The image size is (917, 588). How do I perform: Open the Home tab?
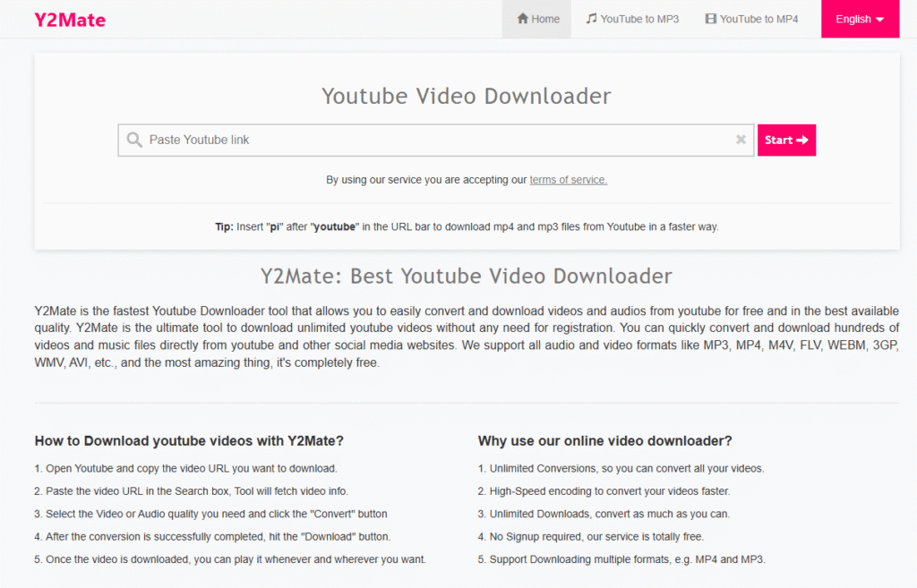537,19
